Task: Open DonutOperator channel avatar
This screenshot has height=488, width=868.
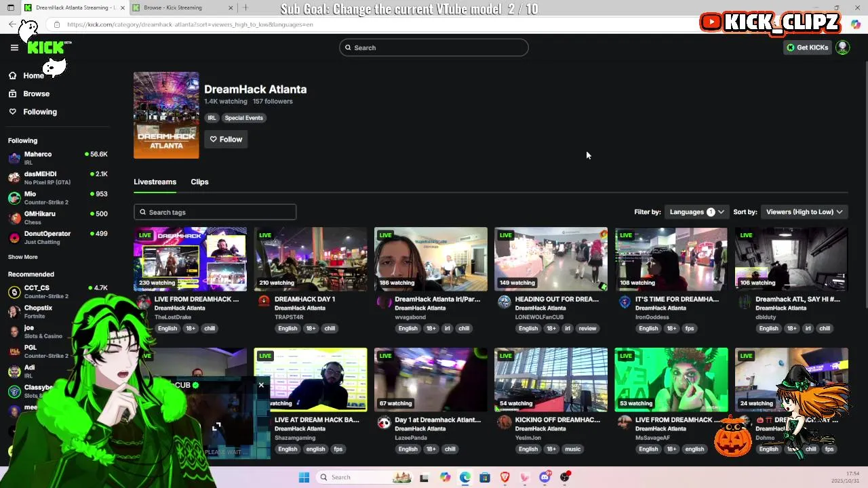Action: tap(14, 237)
